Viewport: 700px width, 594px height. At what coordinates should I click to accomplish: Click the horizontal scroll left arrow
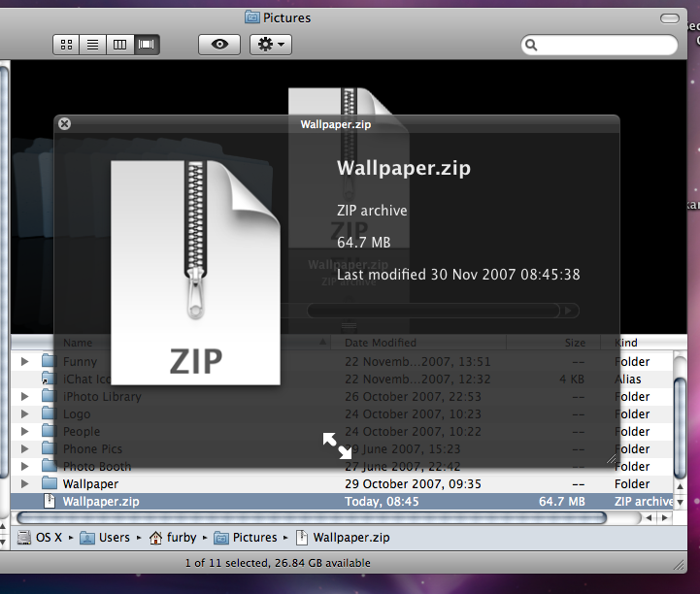(649, 517)
